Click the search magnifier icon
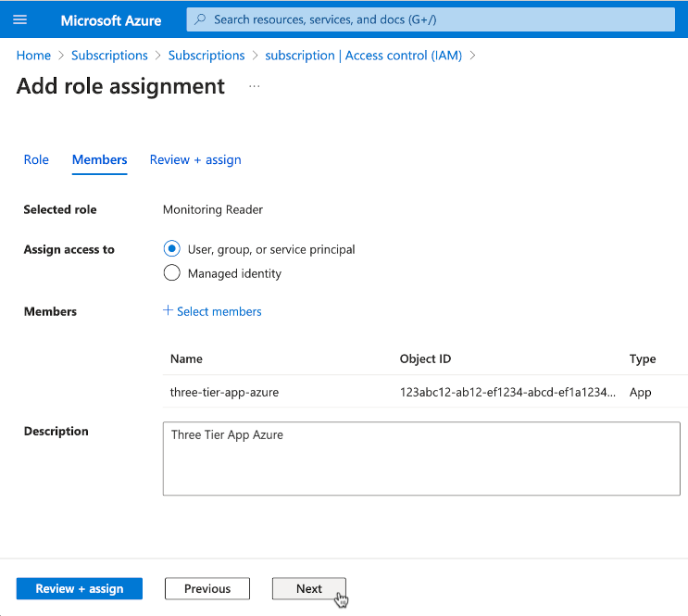 (x=200, y=19)
